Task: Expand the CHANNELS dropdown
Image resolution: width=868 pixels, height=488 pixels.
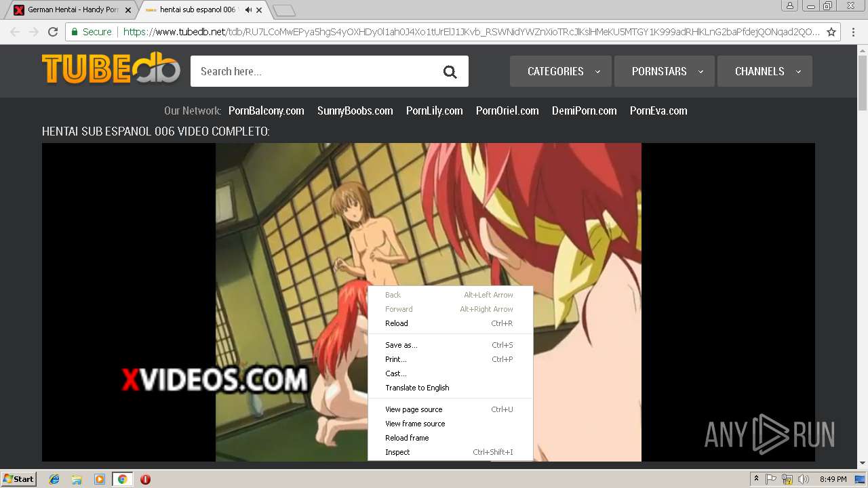Action: click(765, 71)
